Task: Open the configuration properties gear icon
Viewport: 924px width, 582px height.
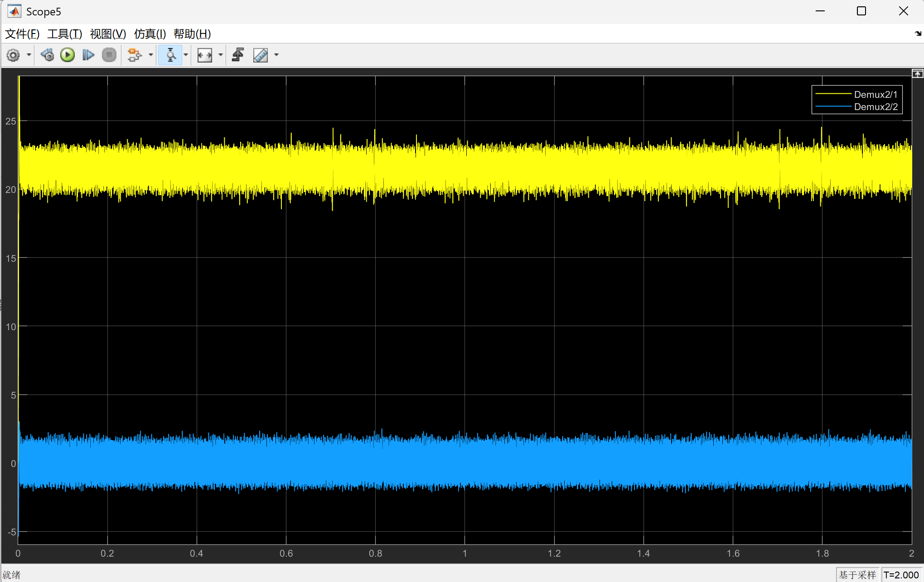Action: (13, 55)
